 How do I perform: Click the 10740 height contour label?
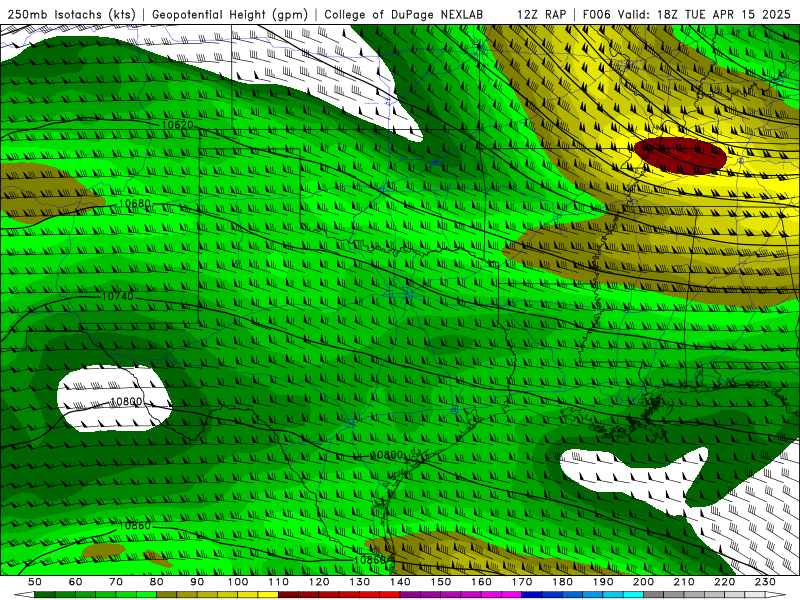pos(118,296)
